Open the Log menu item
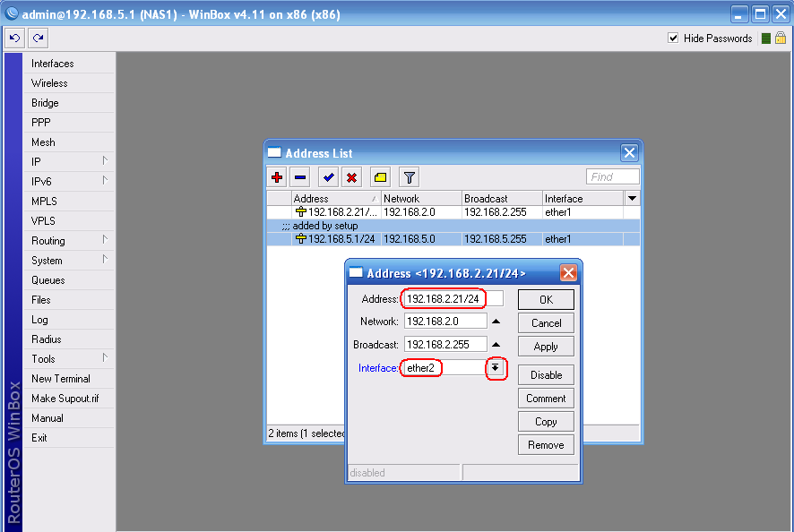Screen dimensions: 794x532 coord(69,320)
